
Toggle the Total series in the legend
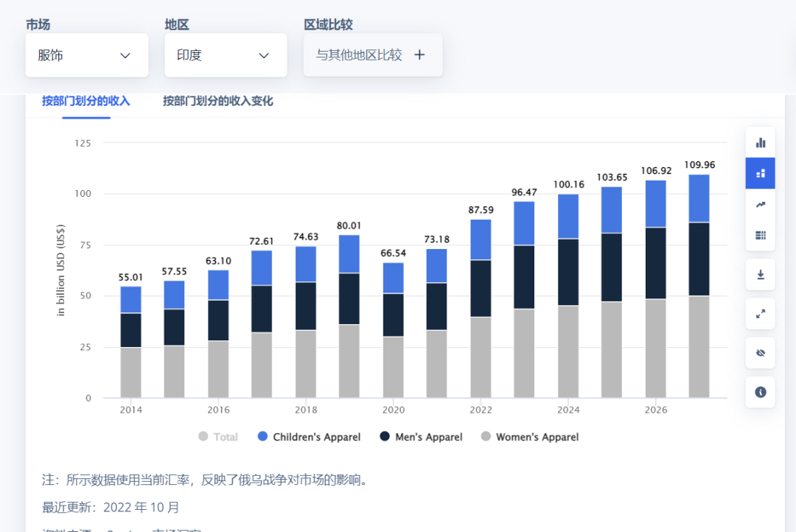[x=218, y=436]
